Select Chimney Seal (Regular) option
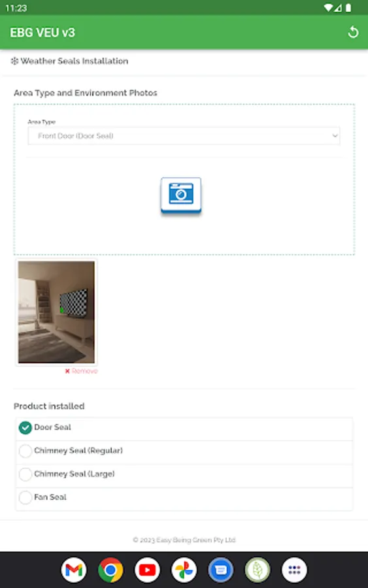This screenshot has width=368, height=588. pos(184,451)
